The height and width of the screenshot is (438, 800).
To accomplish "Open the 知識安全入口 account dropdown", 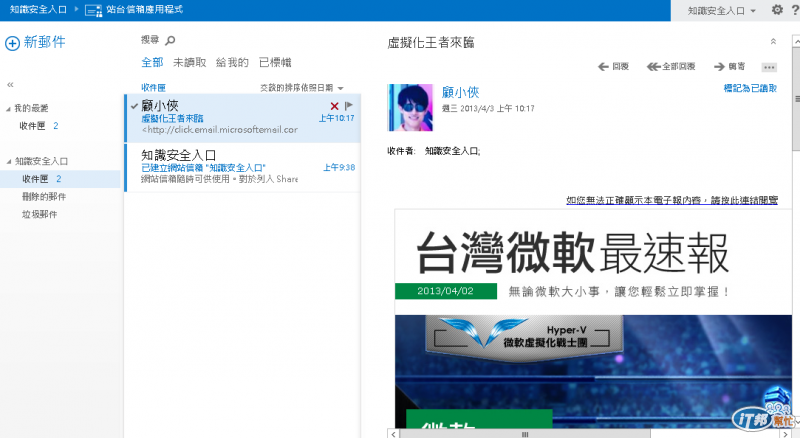I will (x=721, y=10).
